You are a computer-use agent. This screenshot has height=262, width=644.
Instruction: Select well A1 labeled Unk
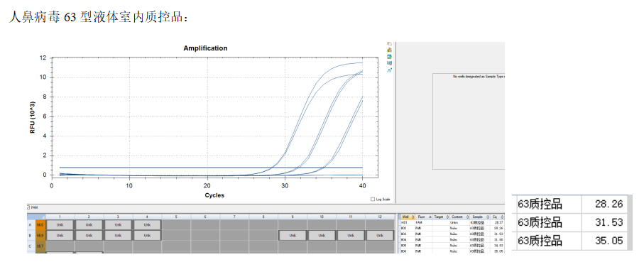point(60,225)
